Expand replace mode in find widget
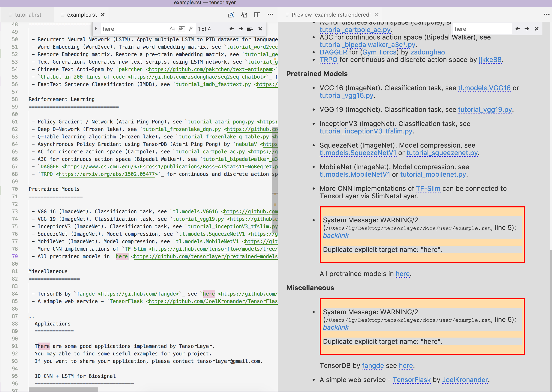Screen dimensions: 552x392 pyautogui.click(x=96, y=29)
